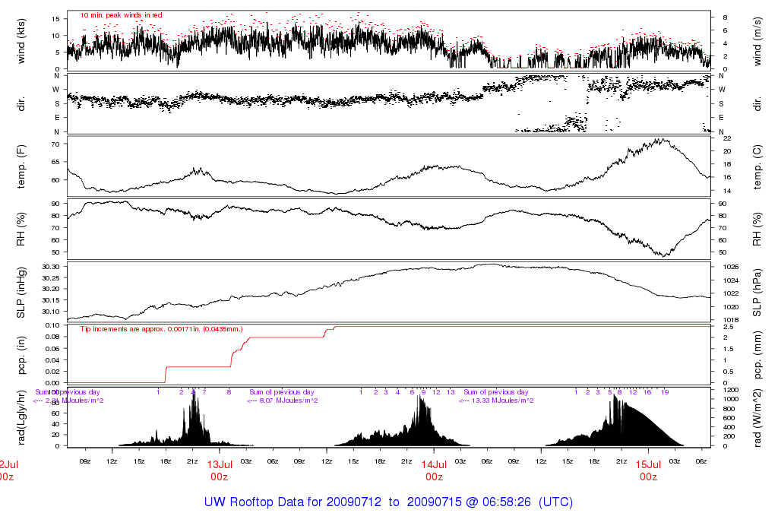Click the purple hour number '13' in radiation panel
The height and width of the screenshot is (532, 778).
point(451,392)
